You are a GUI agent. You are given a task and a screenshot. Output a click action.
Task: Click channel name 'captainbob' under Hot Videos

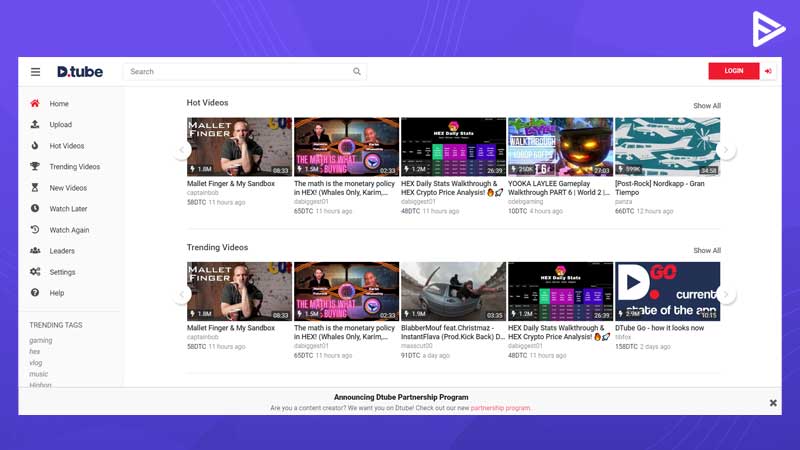203,193
